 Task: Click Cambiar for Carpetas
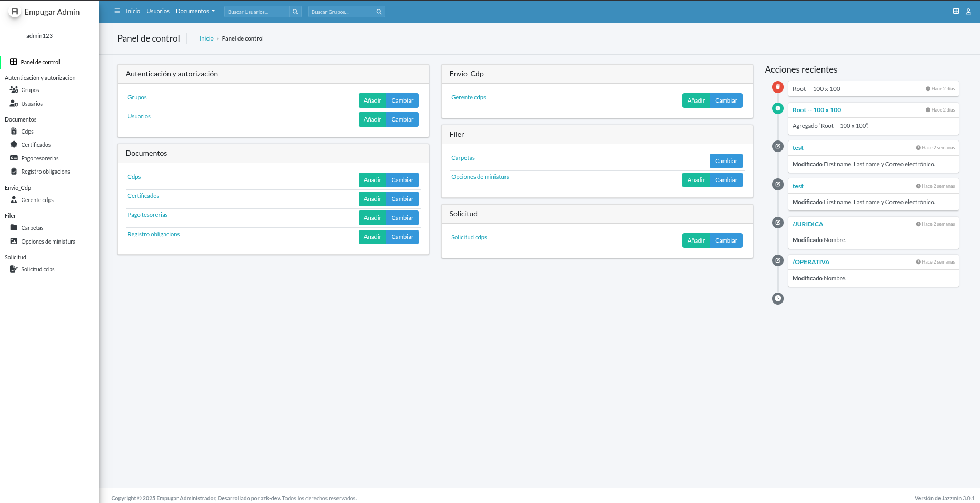click(x=726, y=161)
